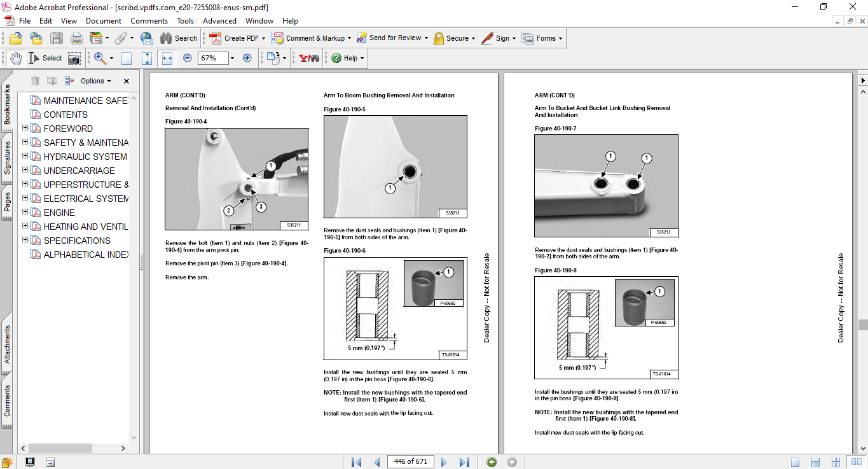Expand the ENGINE bookmark

25,212
